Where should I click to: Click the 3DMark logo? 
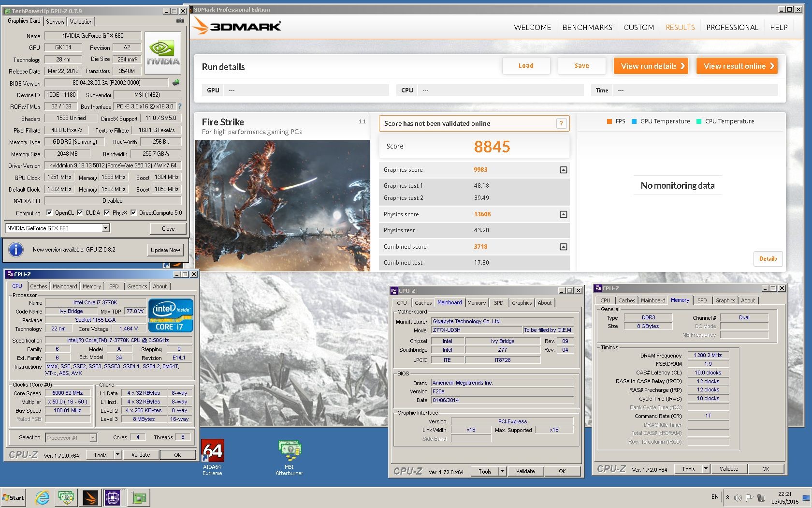coord(237,26)
